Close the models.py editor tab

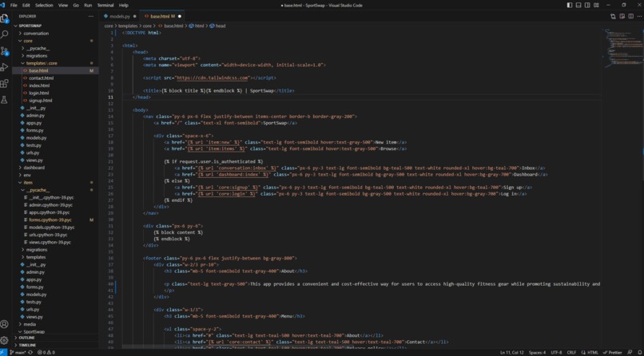(134, 17)
